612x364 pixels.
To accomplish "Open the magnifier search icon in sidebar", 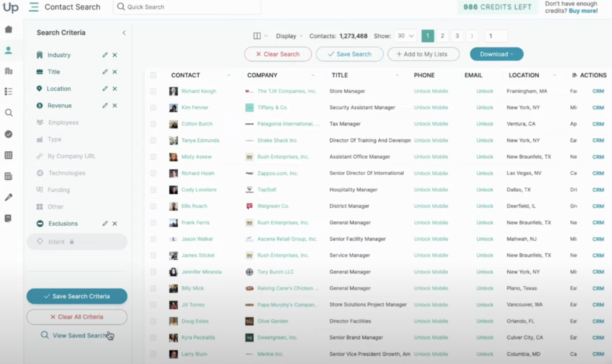I will pos(8,113).
